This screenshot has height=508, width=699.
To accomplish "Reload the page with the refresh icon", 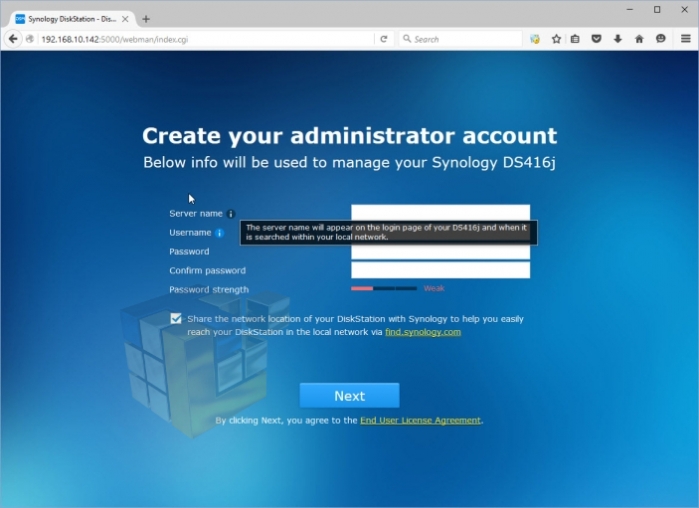I will [x=383, y=39].
